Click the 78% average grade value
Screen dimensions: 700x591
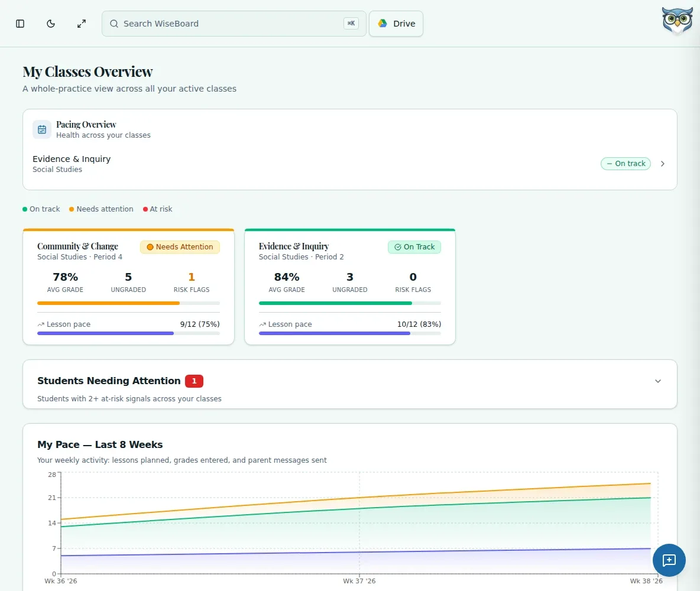(65, 277)
